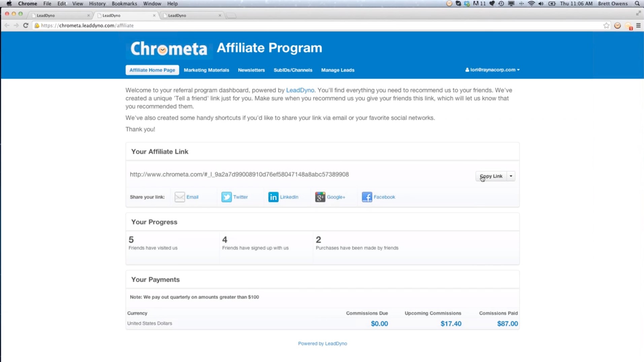
Task: Click the 'Friends have signed up with us' stat
Action: tap(255, 243)
